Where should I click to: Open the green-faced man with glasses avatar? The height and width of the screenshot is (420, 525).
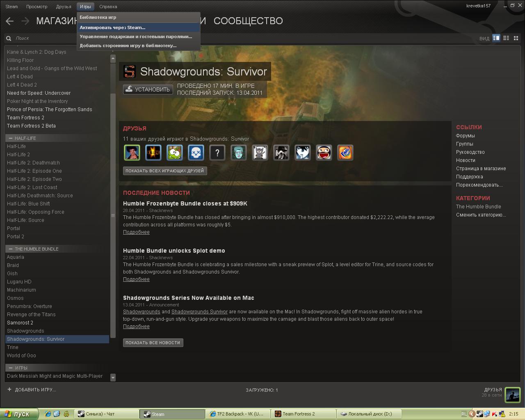coord(239,153)
